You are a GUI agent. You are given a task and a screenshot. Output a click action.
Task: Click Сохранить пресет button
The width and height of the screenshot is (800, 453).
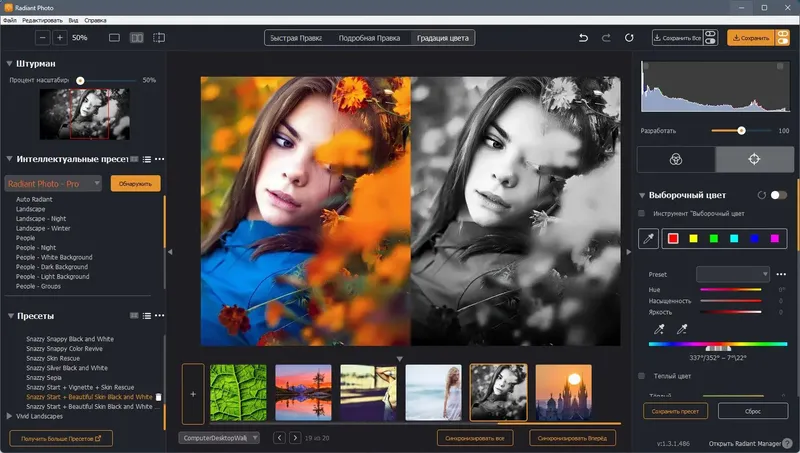point(676,411)
